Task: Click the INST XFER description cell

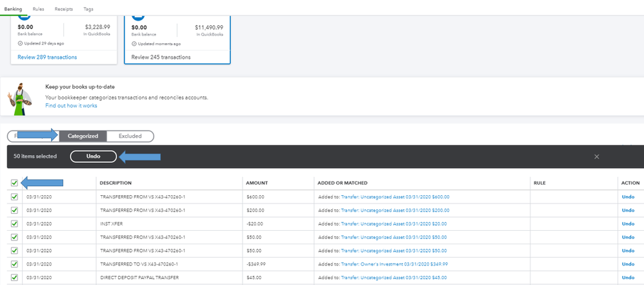Action: [x=112, y=224]
